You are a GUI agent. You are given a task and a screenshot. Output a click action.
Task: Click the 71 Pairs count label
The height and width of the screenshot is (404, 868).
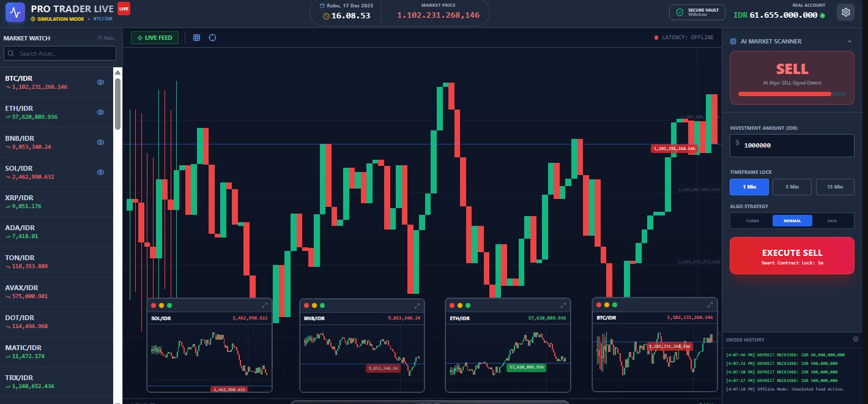pyautogui.click(x=106, y=38)
